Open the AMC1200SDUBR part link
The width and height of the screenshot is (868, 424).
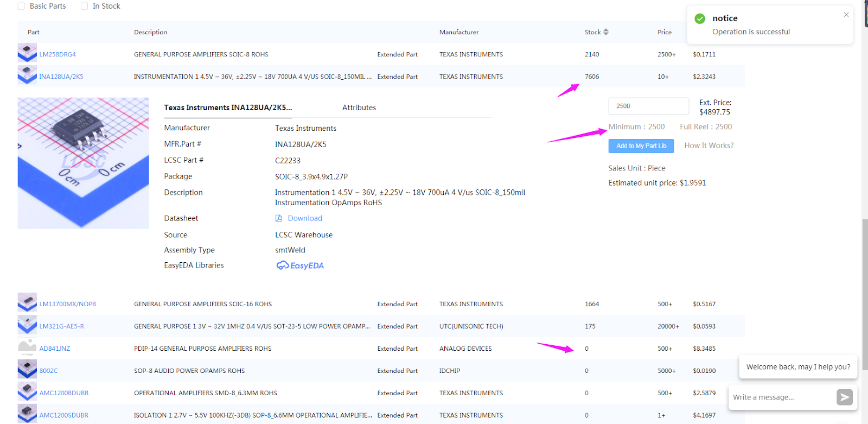(x=64, y=415)
